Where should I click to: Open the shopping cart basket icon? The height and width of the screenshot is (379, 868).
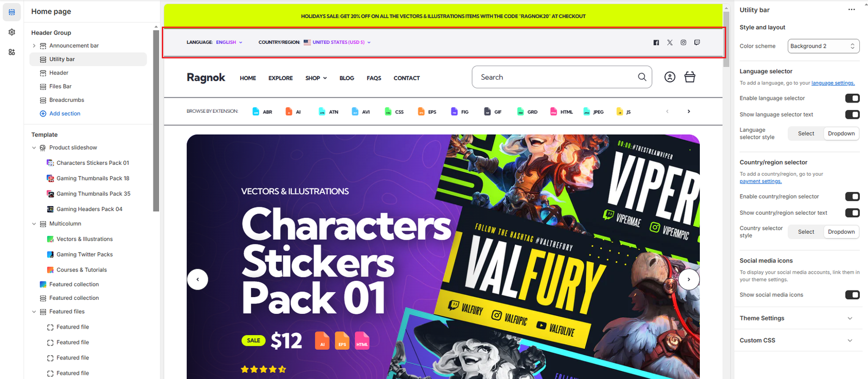(x=690, y=77)
